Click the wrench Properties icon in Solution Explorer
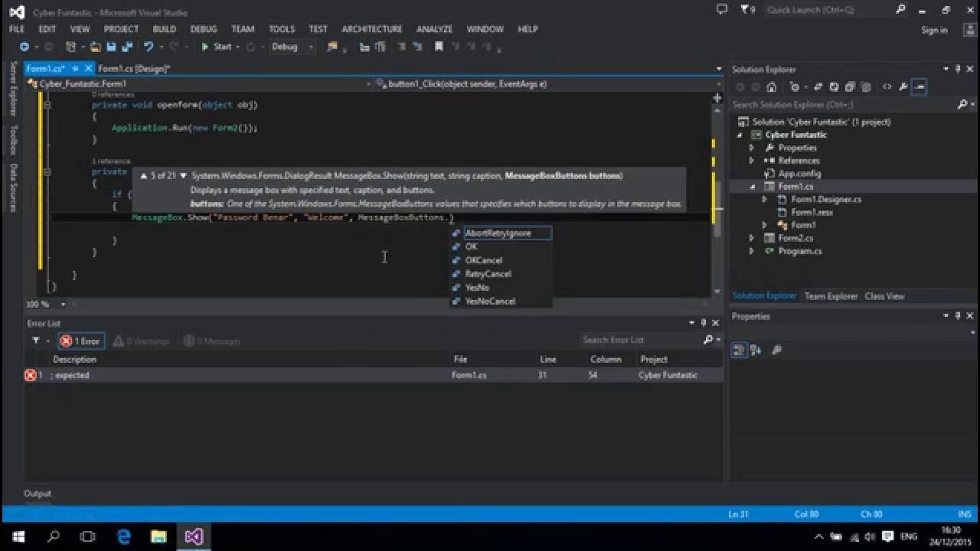This screenshot has height=551, width=980. [x=903, y=87]
